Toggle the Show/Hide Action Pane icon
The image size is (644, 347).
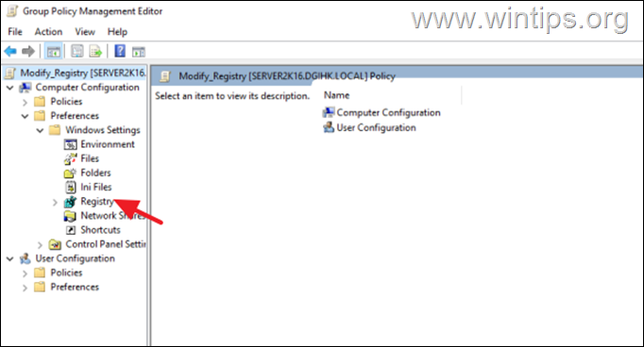click(x=139, y=52)
